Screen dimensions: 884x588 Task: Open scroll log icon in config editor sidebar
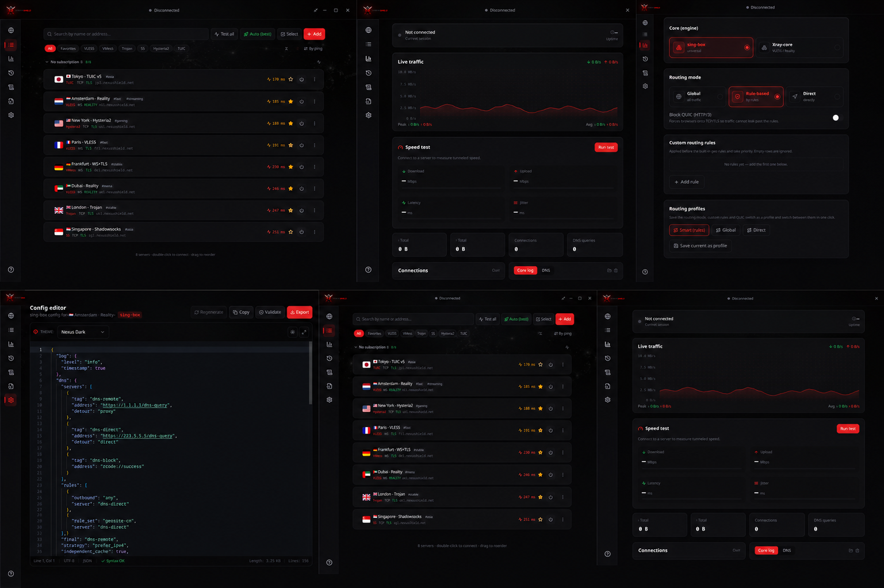pos(11,372)
